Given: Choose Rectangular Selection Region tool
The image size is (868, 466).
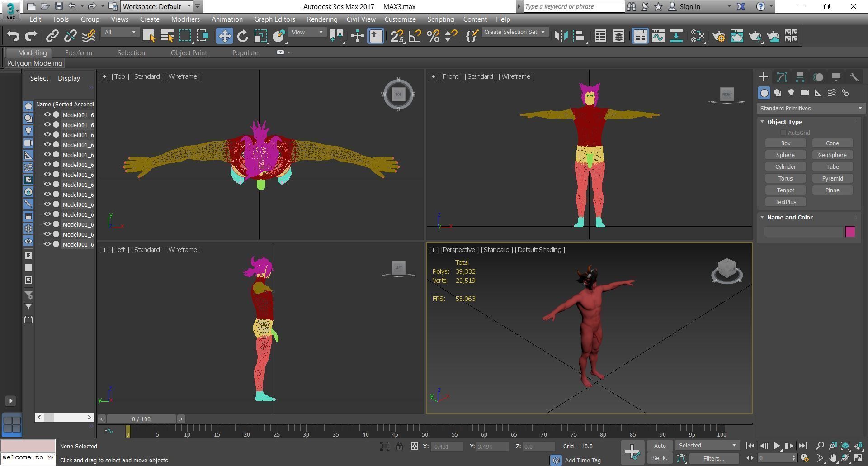Looking at the screenshot, I should (185, 36).
